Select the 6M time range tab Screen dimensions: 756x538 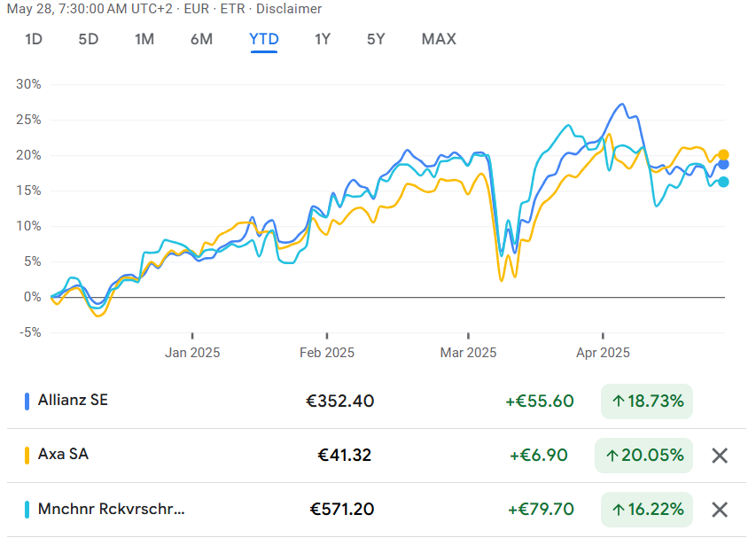(x=201, y=39)
